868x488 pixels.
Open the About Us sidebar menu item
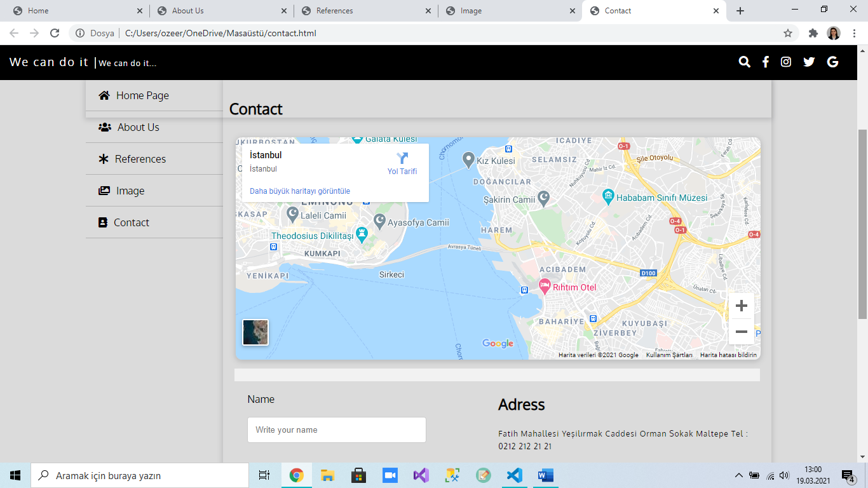coord(138,126)
